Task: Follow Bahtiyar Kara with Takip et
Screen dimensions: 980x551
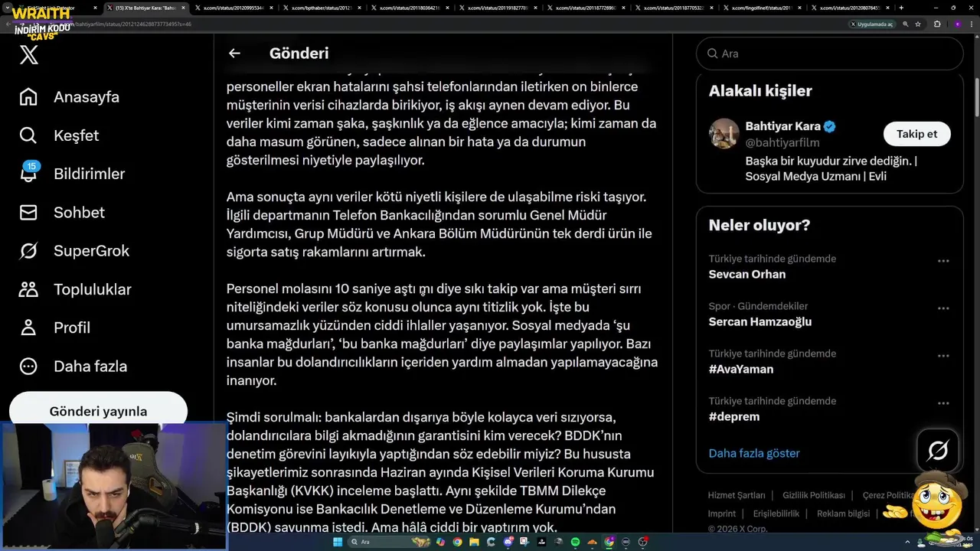Action: [x=916, y=134]
